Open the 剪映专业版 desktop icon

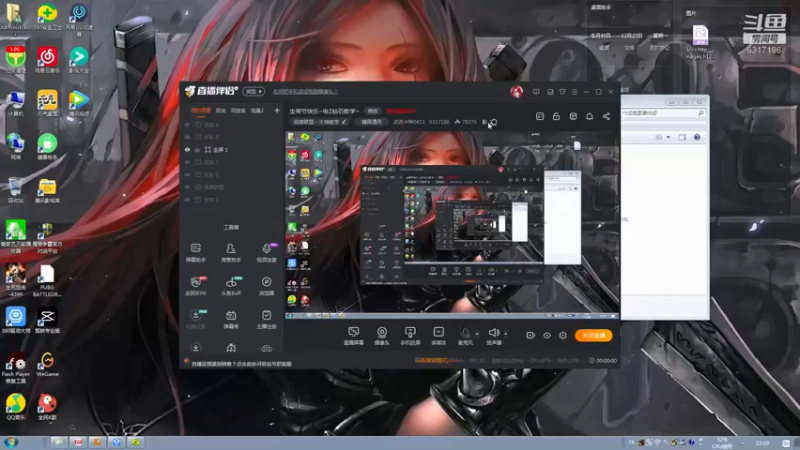point(47,320)
